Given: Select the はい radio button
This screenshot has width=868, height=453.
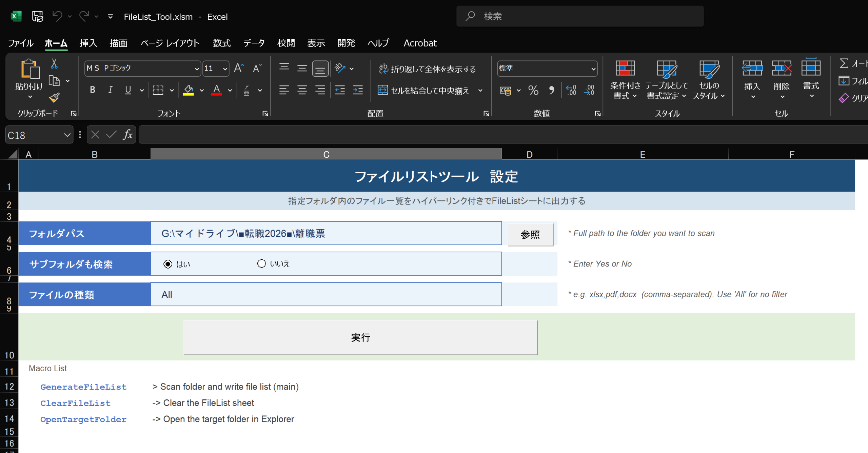Looking at the screenshot, I should (168, 264).
